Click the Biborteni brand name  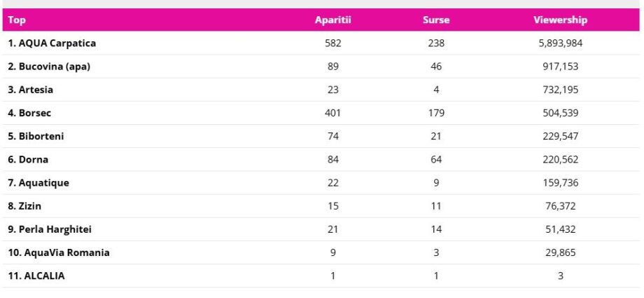click(36, 136)
